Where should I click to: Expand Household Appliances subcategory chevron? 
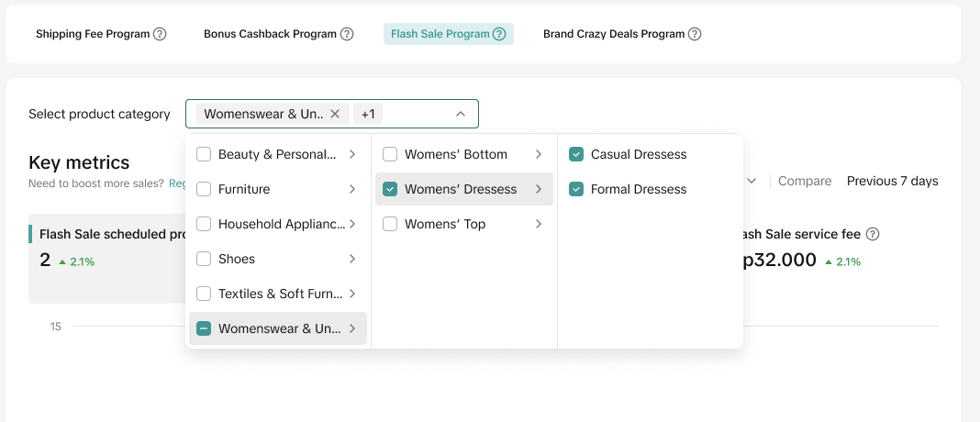[352, 224]
